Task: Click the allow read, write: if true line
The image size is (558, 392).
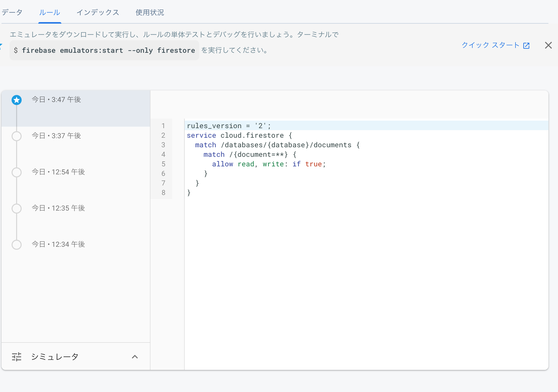Action: pos(269,164)
